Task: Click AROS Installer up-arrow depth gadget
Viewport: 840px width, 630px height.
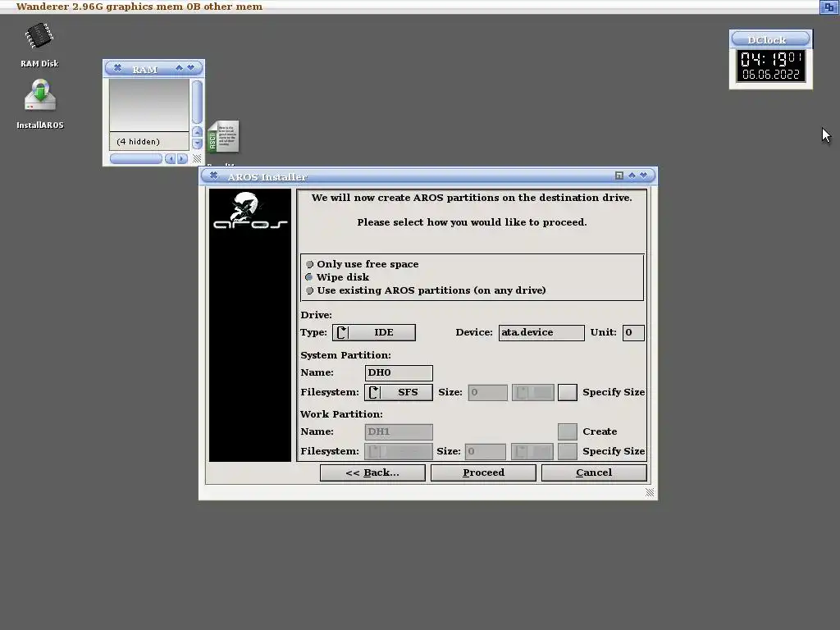Action: coord(632,176)
